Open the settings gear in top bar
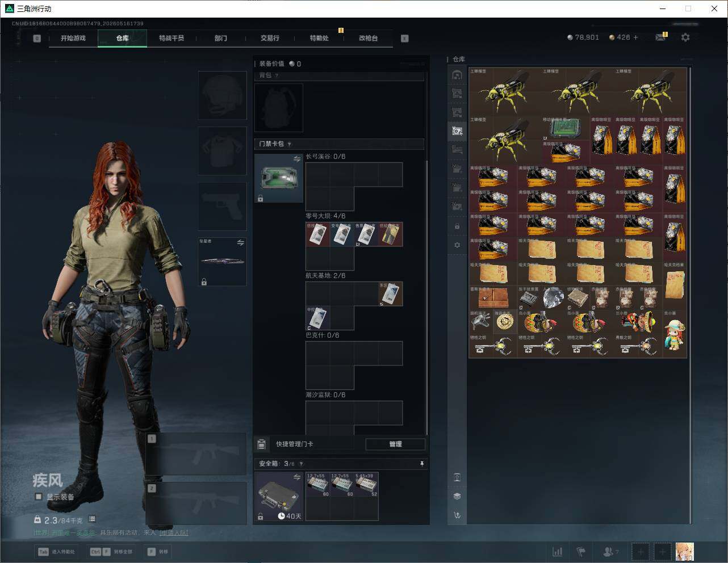 (x=685, y=37)
